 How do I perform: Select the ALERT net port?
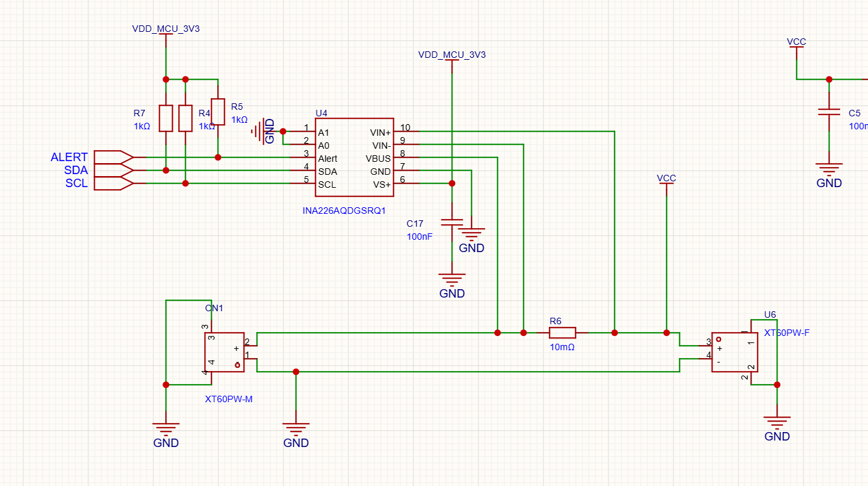[x=114, y=157]
